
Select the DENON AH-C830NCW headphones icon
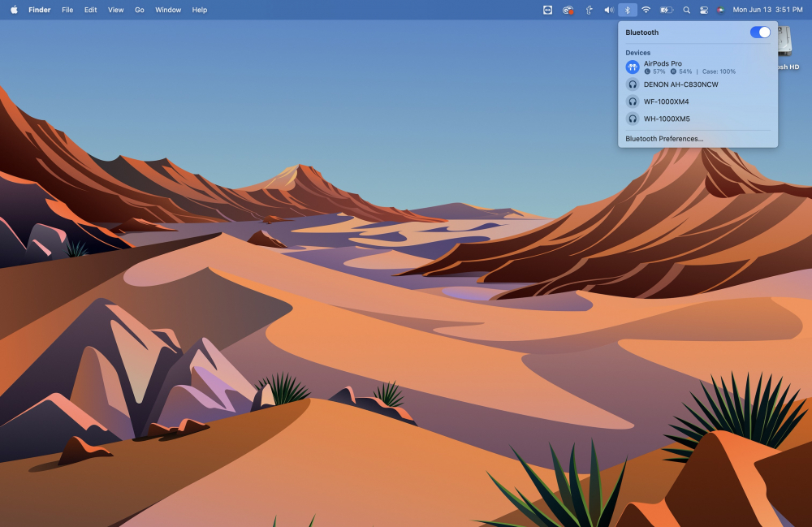coord(633,84)
